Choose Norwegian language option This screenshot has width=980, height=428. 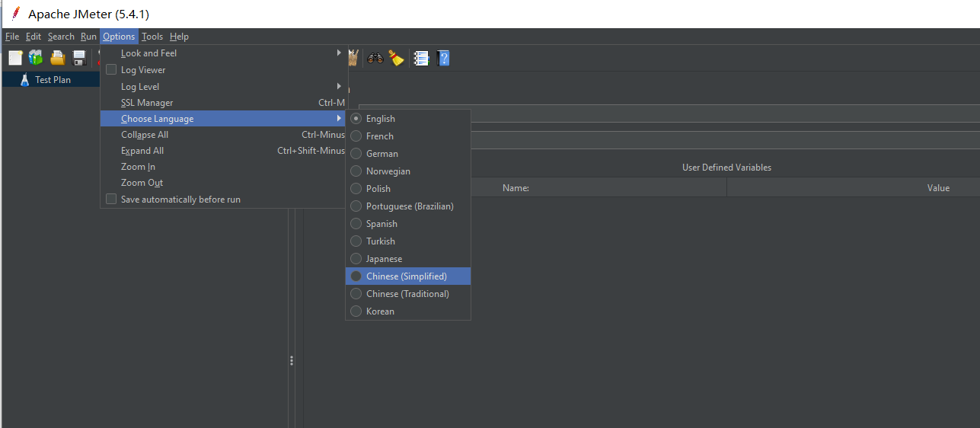[x=408, y=171]
